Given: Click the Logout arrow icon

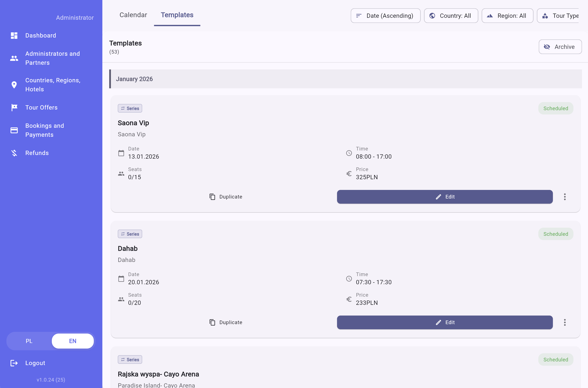Looking at the screenshot, I should pos(14,363).
